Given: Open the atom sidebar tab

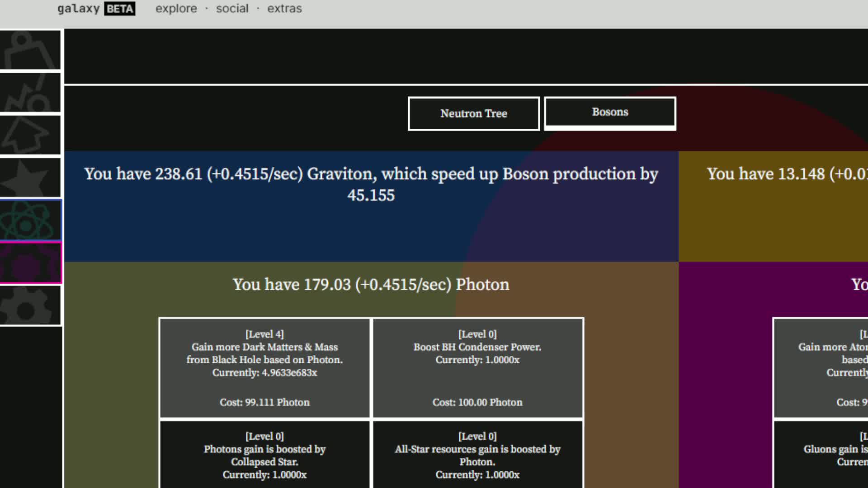Looking at the screenshot, I should coord(30,220).
